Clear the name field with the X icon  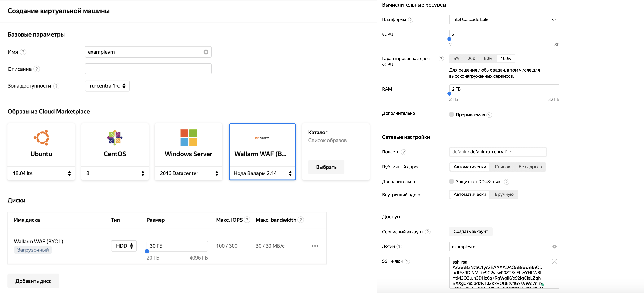tap(206, 52)
